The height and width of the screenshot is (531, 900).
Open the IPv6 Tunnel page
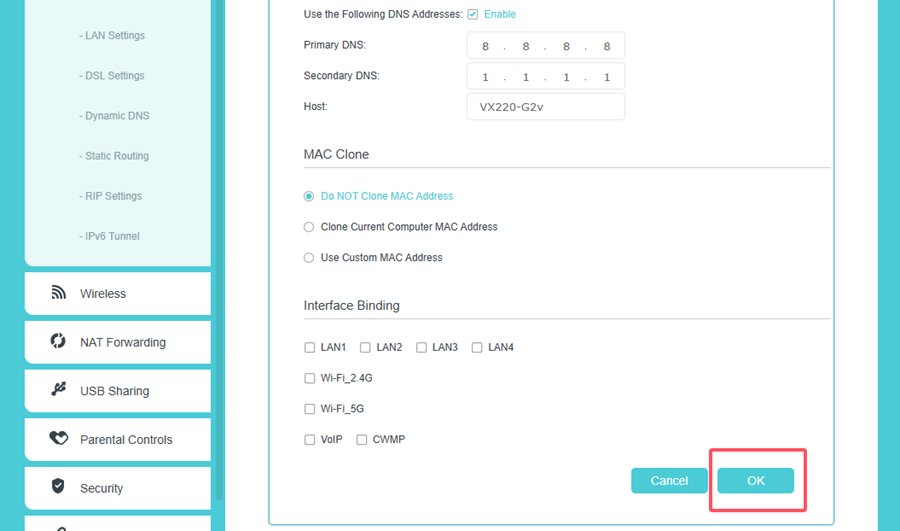[x=112, y=237]
